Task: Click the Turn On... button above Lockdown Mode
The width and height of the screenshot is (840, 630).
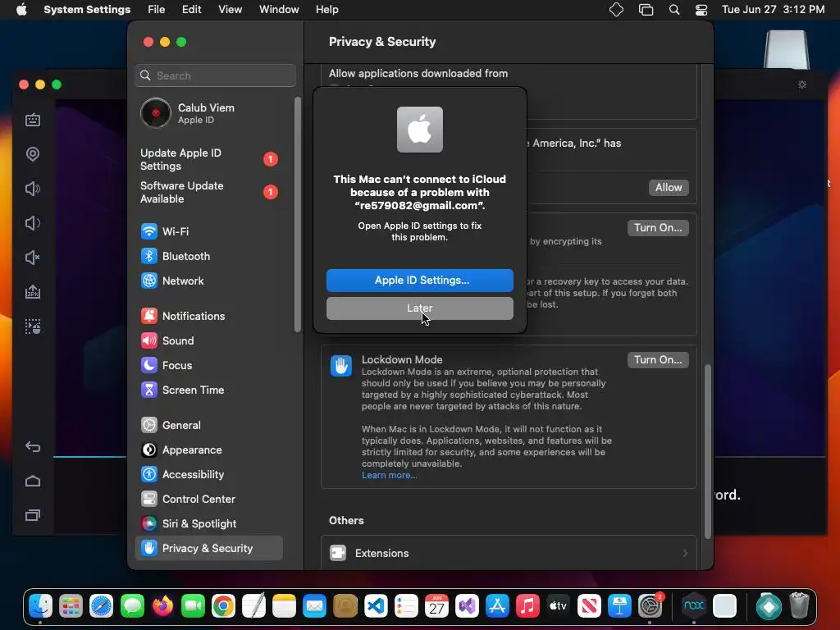Action: point(658,228)
